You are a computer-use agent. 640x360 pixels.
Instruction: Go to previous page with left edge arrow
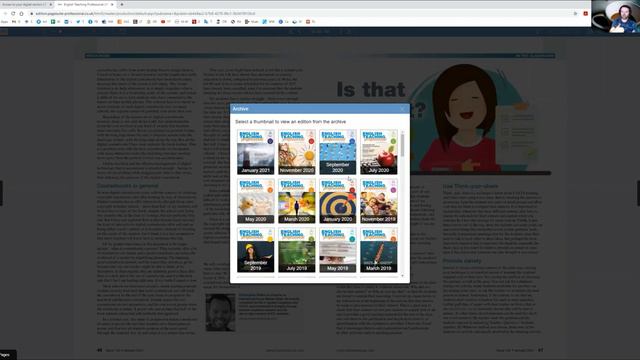click(x=1, y=193)
